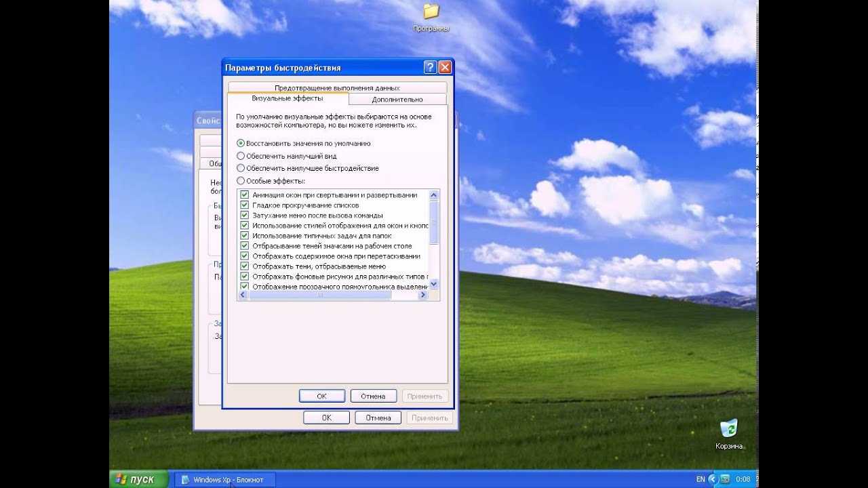Close the Параметры быстродействия dialog
Image resolution: width=868 pixels, height=488 pixels.
click(445, 67)
